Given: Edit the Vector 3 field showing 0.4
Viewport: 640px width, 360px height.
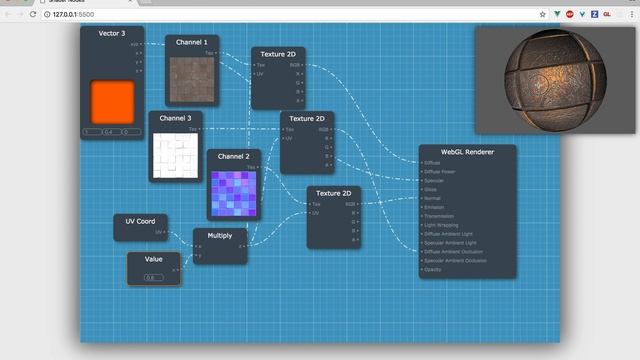Looking at the screenshot, I should click(x=112, y=132).
